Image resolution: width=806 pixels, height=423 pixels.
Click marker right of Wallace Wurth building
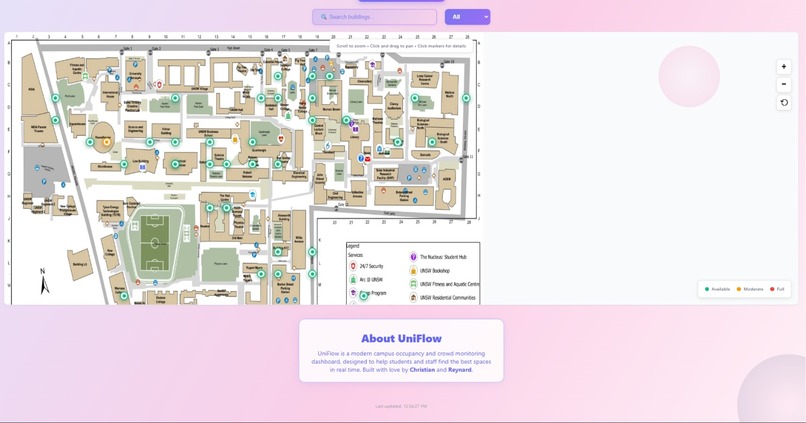coord(466,98)
